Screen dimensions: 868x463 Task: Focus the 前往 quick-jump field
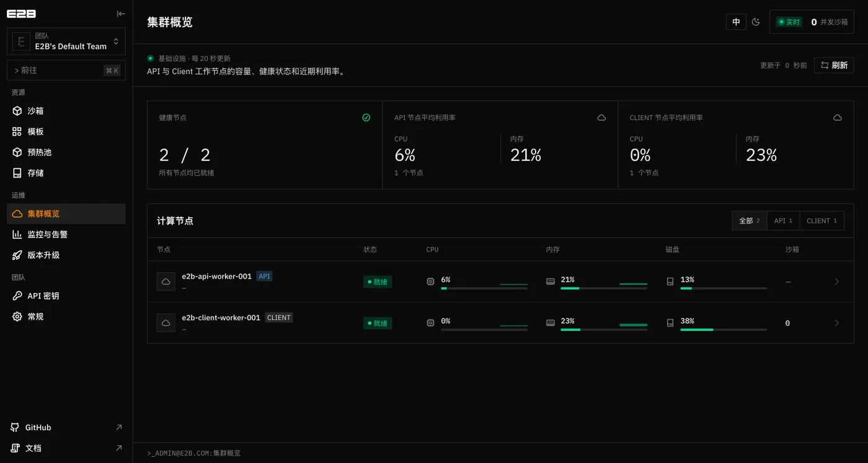[66, 70]
